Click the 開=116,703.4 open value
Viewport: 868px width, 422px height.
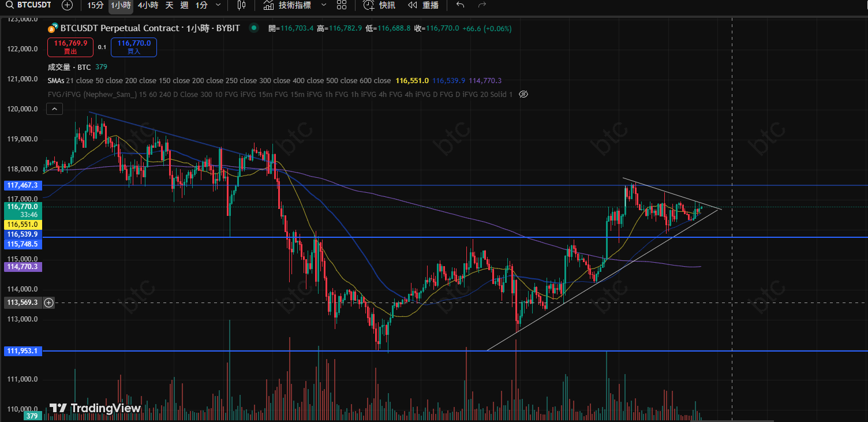coord(291,28)
